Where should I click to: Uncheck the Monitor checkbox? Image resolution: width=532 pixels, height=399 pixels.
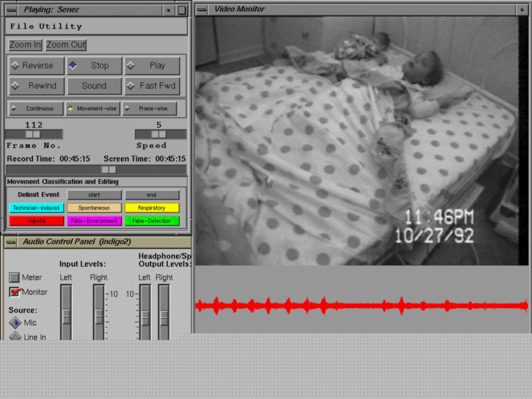(15, 292)
